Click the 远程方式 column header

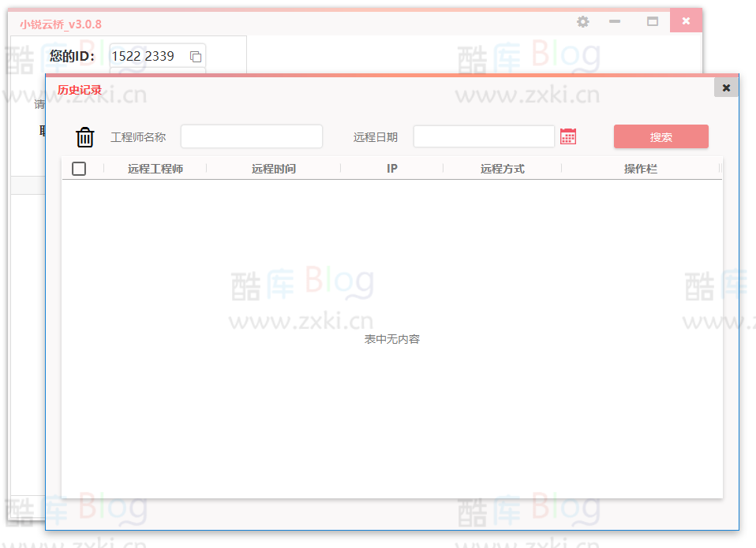pos(503,167)
